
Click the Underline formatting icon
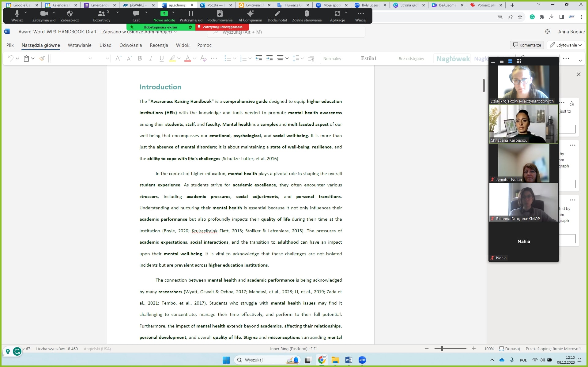[161, 58]
